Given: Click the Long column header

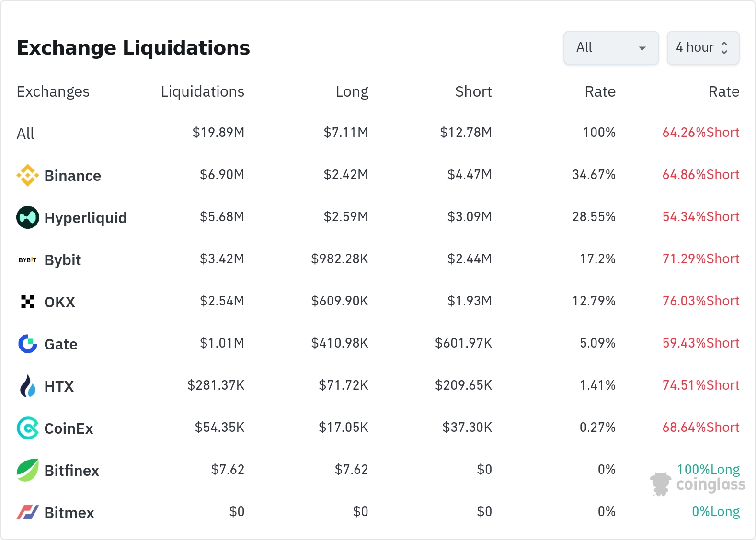Looking at the screenshot, I should [352, 91].
